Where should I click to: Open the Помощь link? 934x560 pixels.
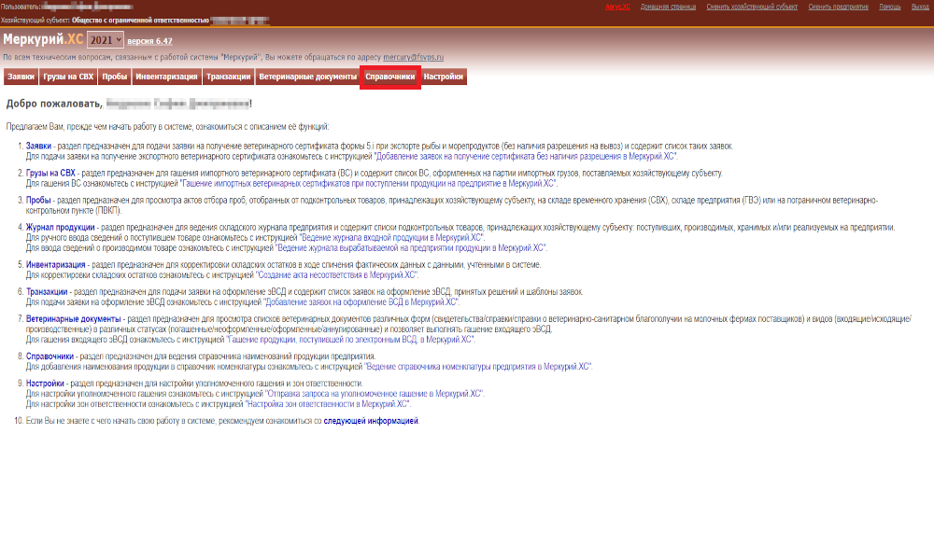pos(890,7)
